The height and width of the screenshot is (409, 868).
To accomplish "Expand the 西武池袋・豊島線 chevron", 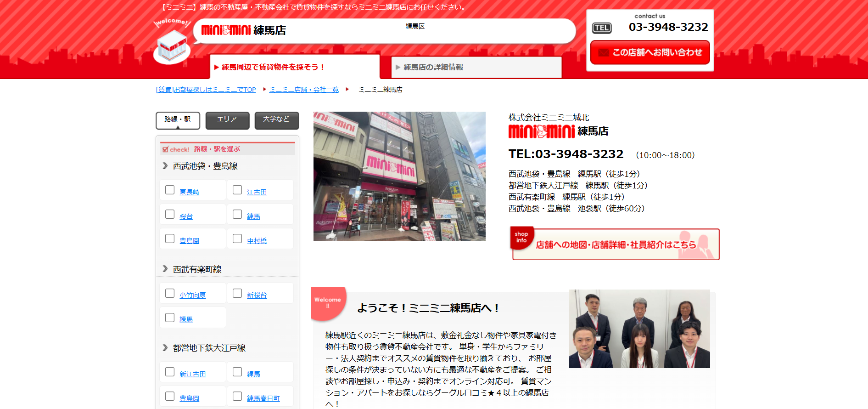I will coord(165,165).
